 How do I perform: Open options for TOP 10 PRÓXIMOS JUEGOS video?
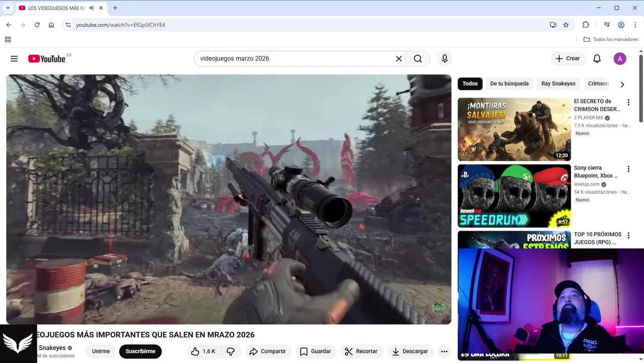pyautogui.click(x=628, y=235)
